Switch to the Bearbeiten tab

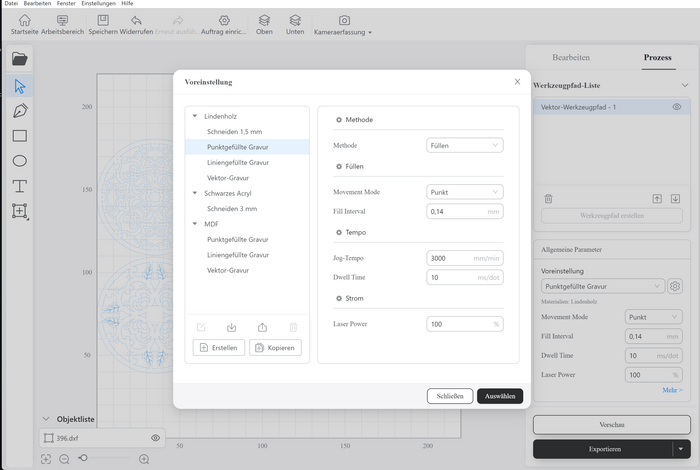pos(571,57)
